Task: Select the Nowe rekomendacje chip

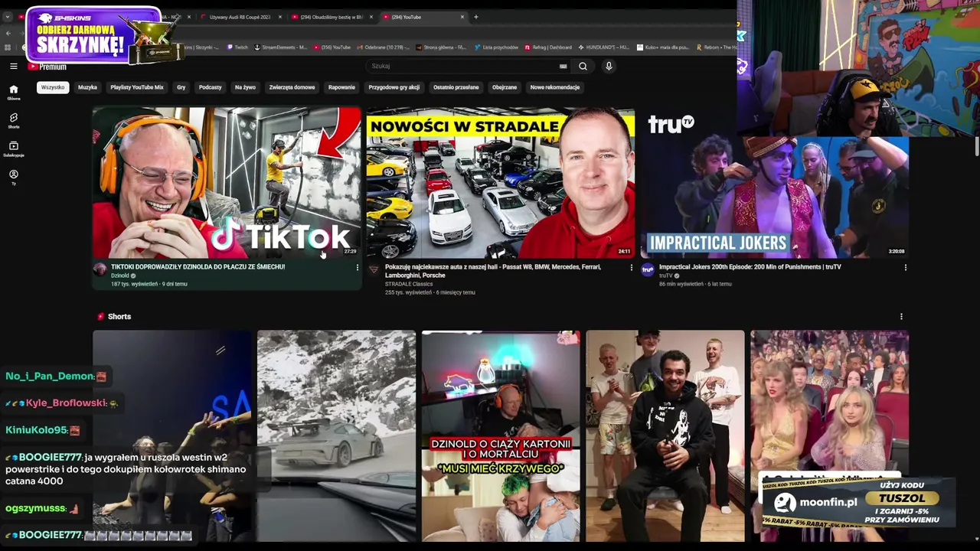Action: 555,87
